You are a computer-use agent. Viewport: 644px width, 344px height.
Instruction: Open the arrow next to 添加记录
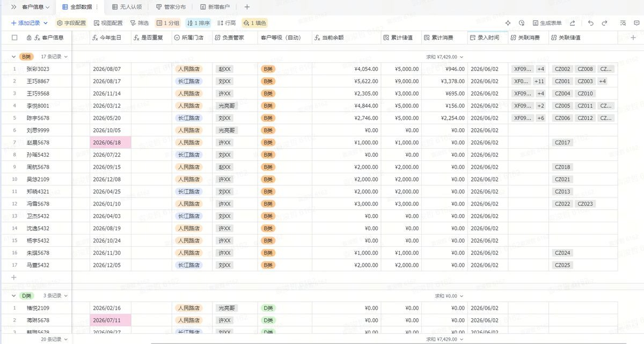(x=46, y=23)
